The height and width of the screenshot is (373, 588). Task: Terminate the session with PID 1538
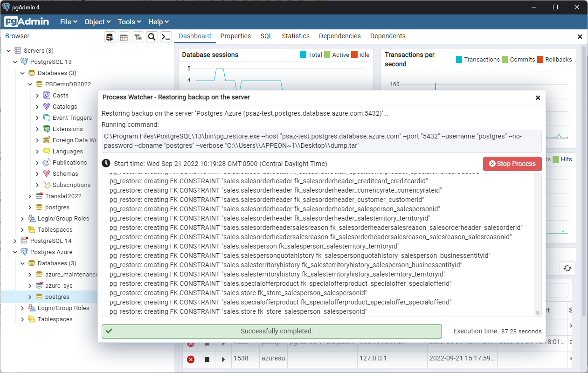pyautogui.click(x=207, y=359)
